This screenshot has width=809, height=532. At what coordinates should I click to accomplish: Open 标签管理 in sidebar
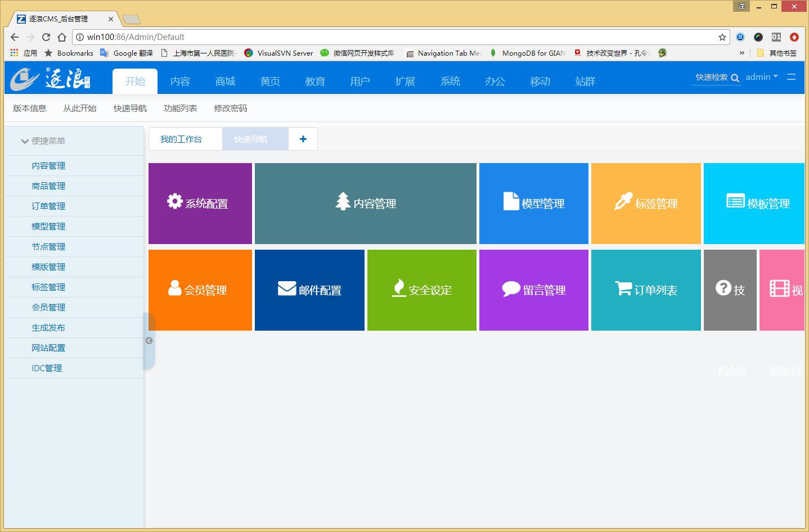74,287
